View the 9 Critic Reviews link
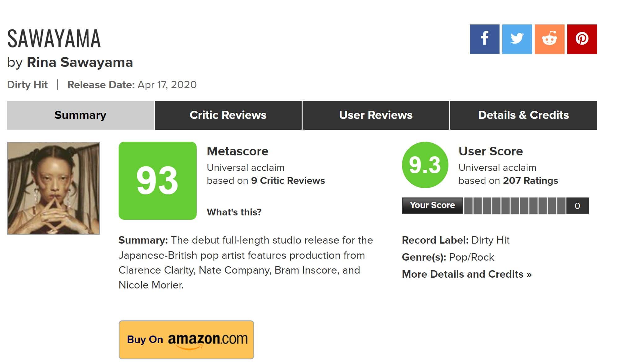The width and height of the screenshot is (620, 364). (288, 181)
